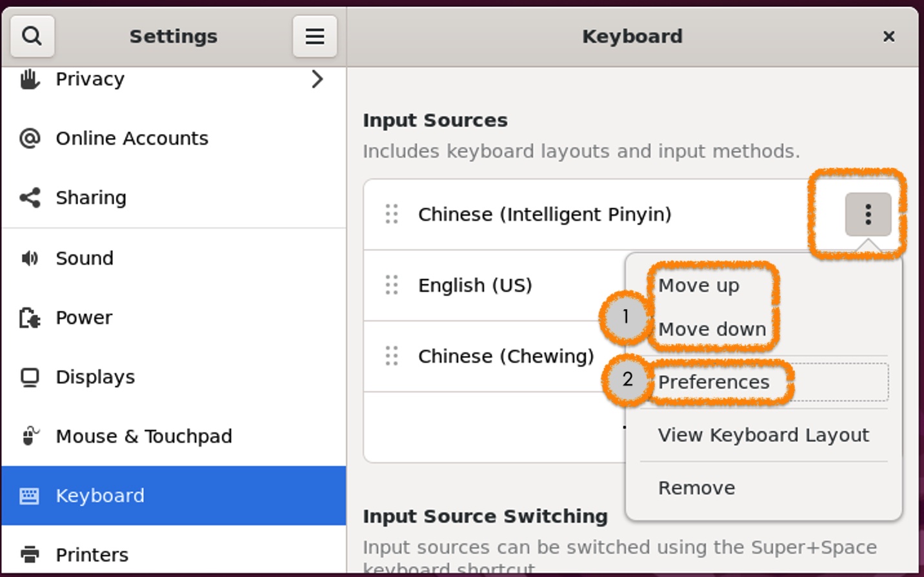The width and height of the screenshot is (924, 577).
Task: Open three-dot menu for Chinese (Intelligent Pinyin)
Action: [x=868, y=214]
